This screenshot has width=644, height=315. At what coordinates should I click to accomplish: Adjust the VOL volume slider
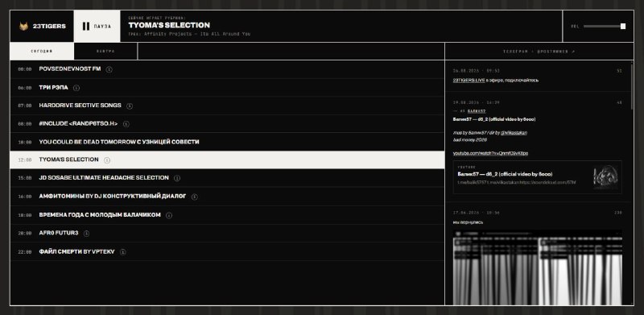click(x=605, y=27)
